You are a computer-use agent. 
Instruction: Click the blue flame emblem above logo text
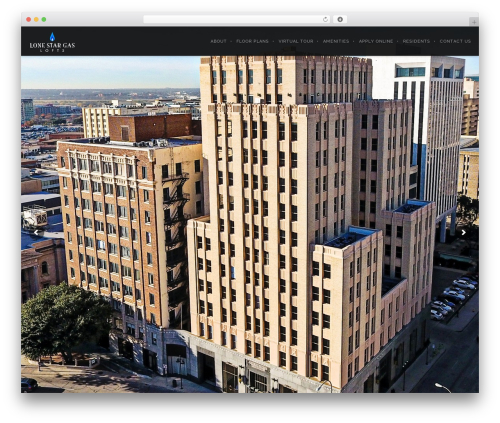pyautogui.click(x=52, y=37)
